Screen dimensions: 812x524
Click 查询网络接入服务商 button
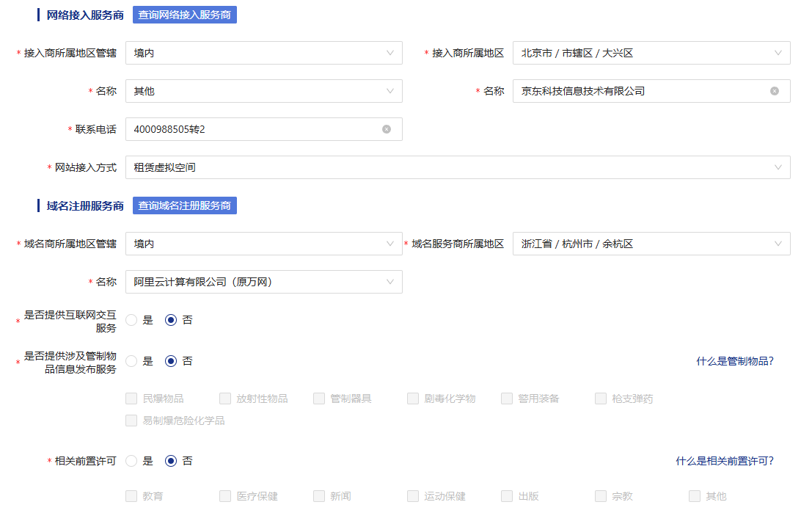tap(184, 15)
